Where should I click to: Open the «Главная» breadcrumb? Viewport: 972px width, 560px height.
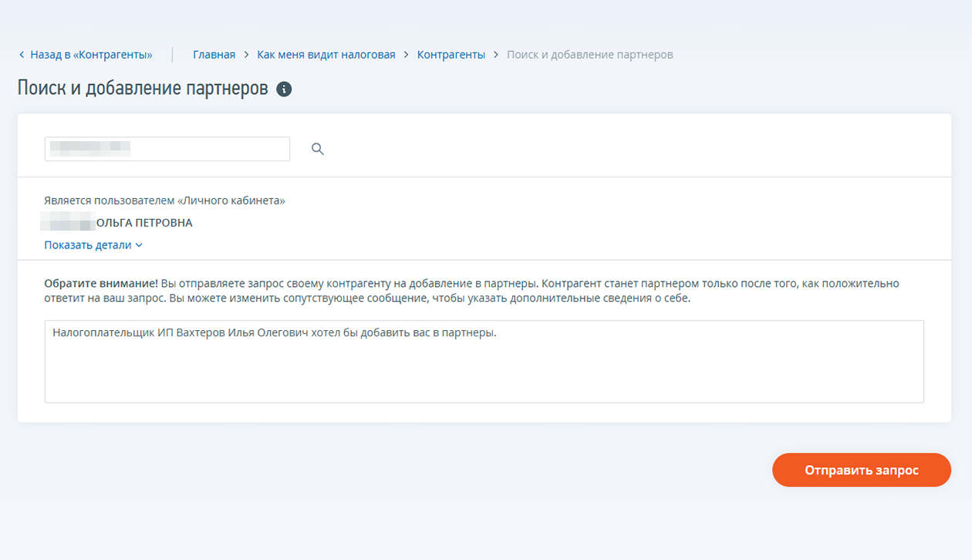click(x=214, y=55)
